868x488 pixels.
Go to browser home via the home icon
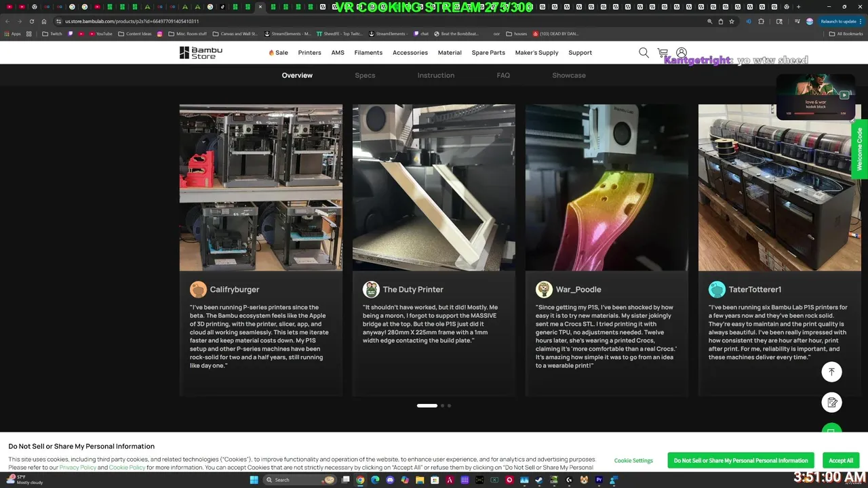click(x=44, y=21)
